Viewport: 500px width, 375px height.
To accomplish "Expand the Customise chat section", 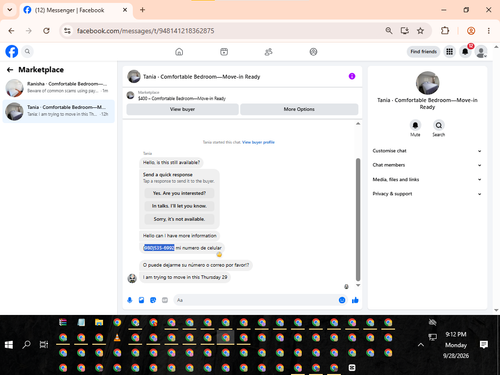I will click(x=427, y=151).
